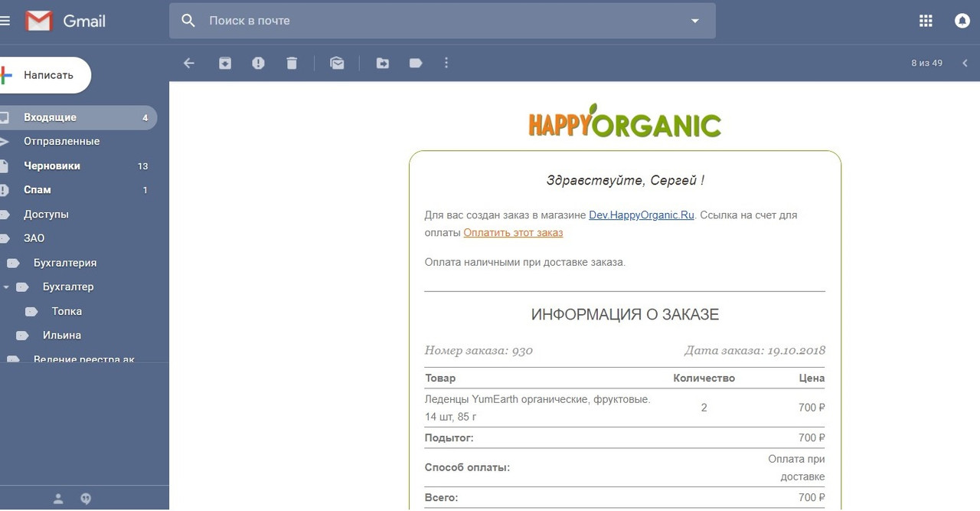Click the quantity value 2
980x511 pixels.
pos(704,408)
